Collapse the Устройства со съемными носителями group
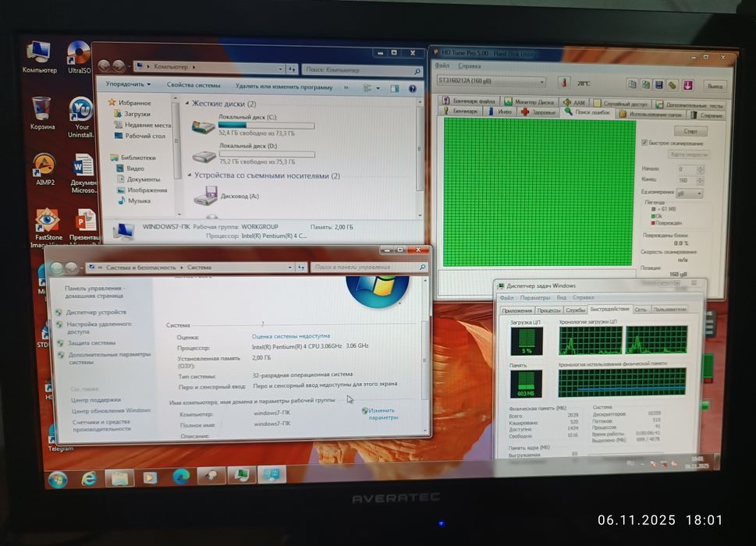 (x=190, y=175)
